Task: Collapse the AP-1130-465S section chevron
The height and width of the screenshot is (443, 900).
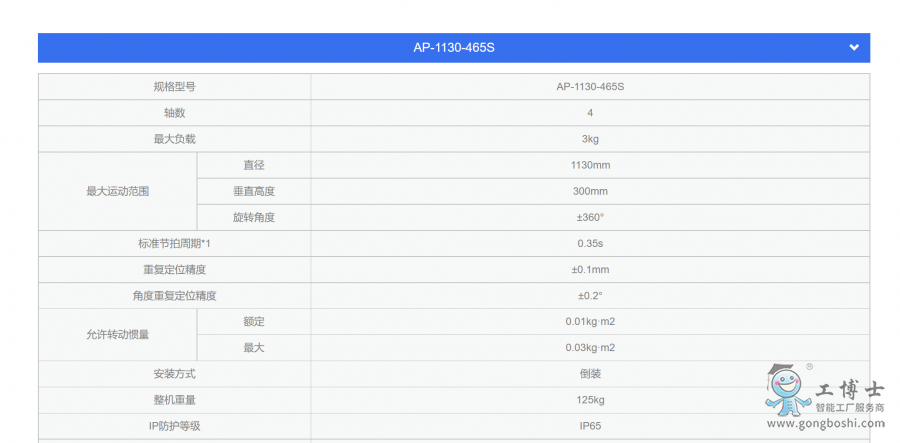Action: coord(853,48)
